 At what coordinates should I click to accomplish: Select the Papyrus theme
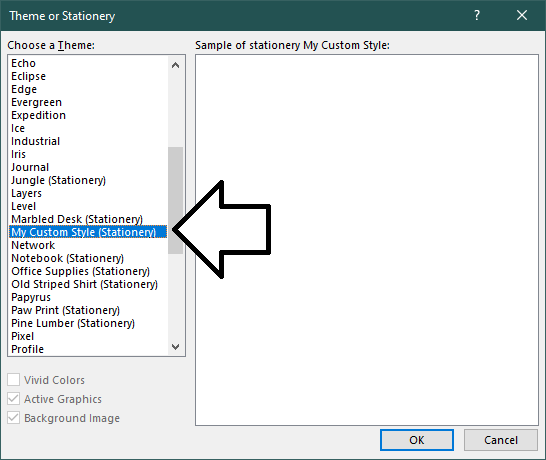31,297
